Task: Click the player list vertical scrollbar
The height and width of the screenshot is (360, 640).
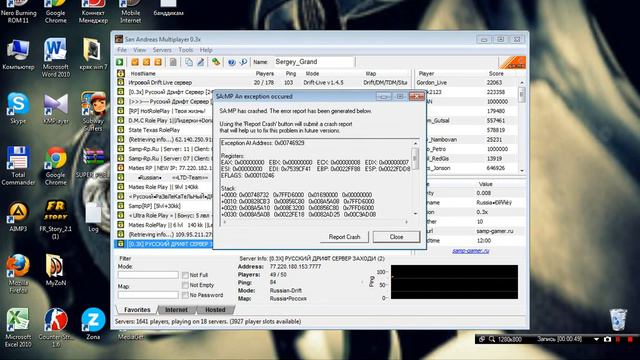Action: tap(522, 127)
